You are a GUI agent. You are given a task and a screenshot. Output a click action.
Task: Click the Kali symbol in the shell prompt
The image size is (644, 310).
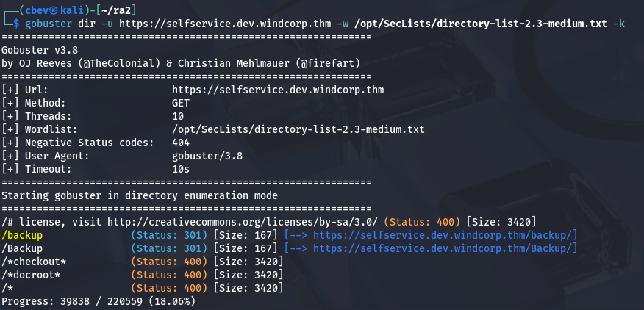point(50,10)
